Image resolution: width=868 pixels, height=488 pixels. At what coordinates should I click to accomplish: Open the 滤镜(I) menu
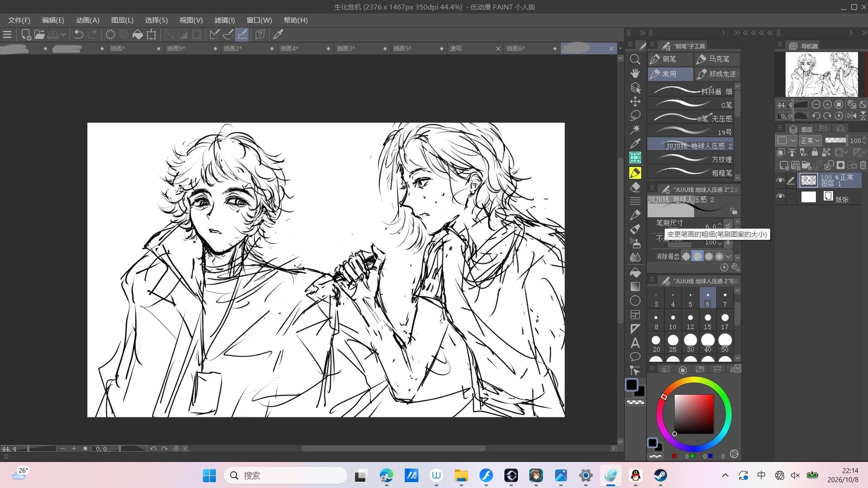pyautogui.click(x=225, y=20)
